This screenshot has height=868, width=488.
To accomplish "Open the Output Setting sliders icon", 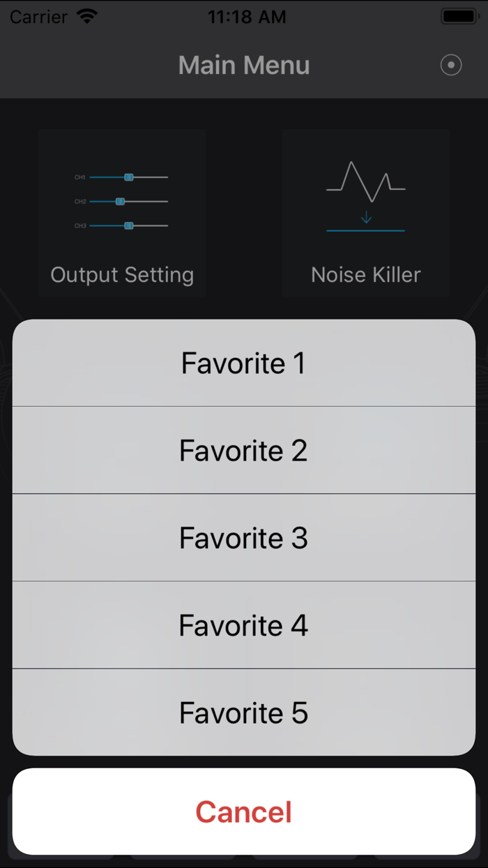I will tap(122, 201).
